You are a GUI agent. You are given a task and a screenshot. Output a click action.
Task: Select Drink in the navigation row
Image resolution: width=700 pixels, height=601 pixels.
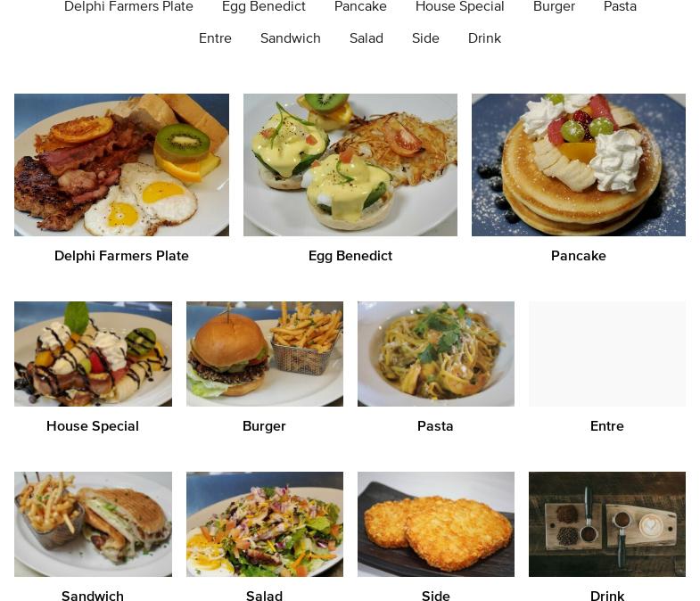tap(484, 38)
